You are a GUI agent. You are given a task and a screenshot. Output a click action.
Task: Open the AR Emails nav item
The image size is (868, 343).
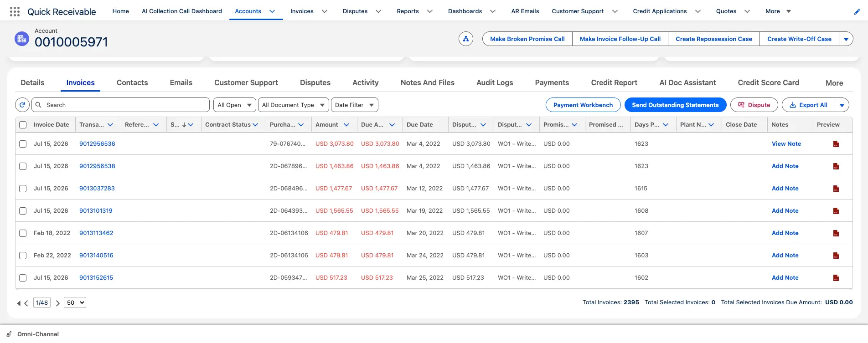pyautogui.click(x=525, y=11)
